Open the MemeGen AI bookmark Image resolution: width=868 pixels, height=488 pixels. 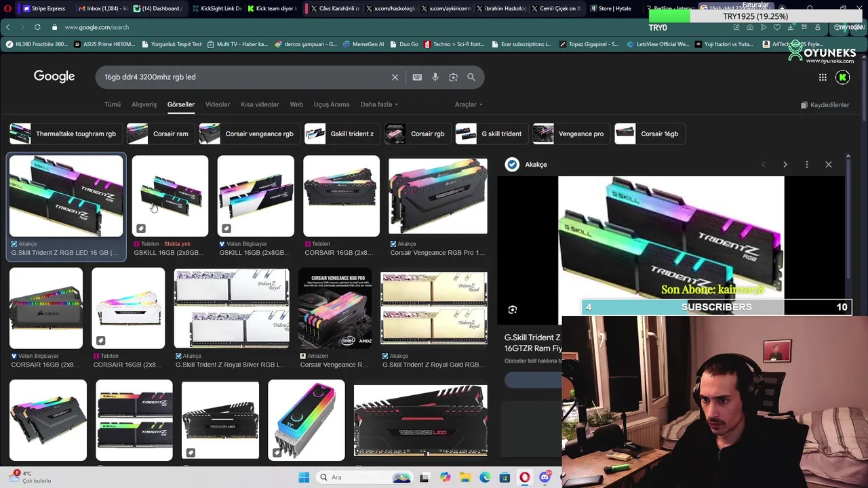tap(364, 44)
